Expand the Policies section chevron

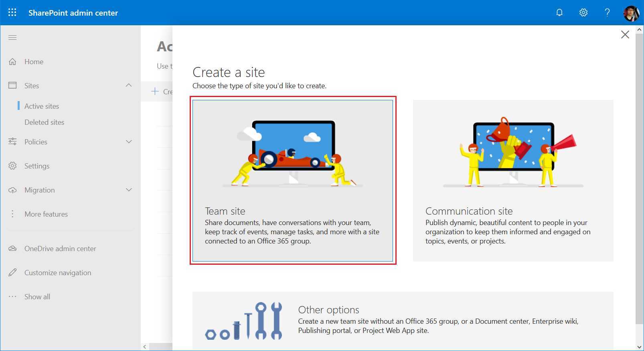pyautogui.click(x=129, y=142)
